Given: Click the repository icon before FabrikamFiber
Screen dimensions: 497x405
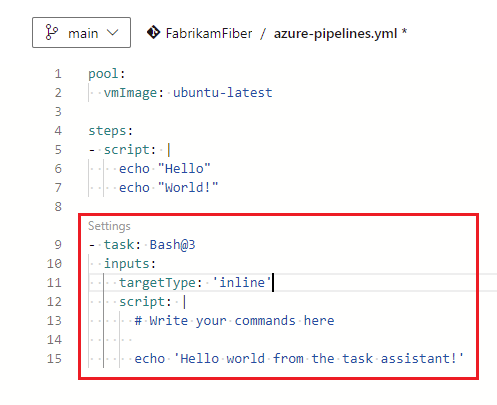Looking at the screenshot, I should click(x=153, y=33).
